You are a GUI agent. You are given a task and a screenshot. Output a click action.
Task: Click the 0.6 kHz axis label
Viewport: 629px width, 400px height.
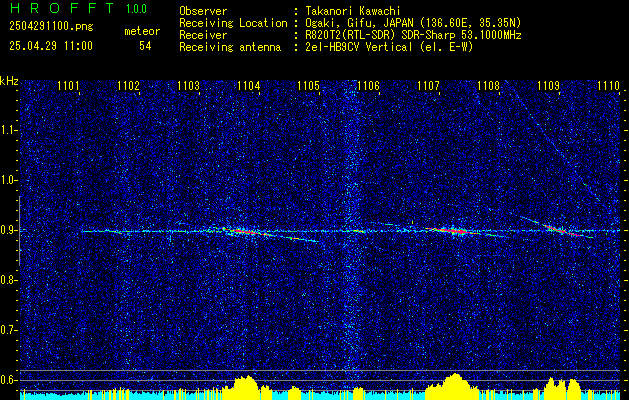point(8,380)
